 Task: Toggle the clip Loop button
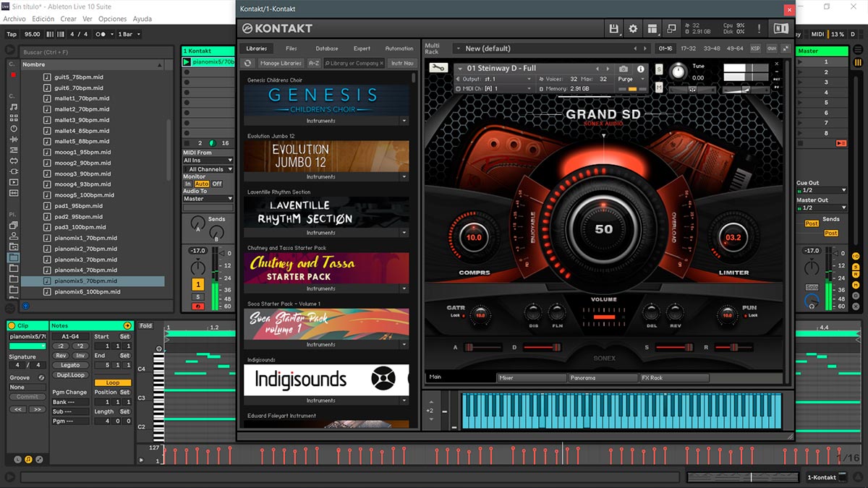(113, 382)
